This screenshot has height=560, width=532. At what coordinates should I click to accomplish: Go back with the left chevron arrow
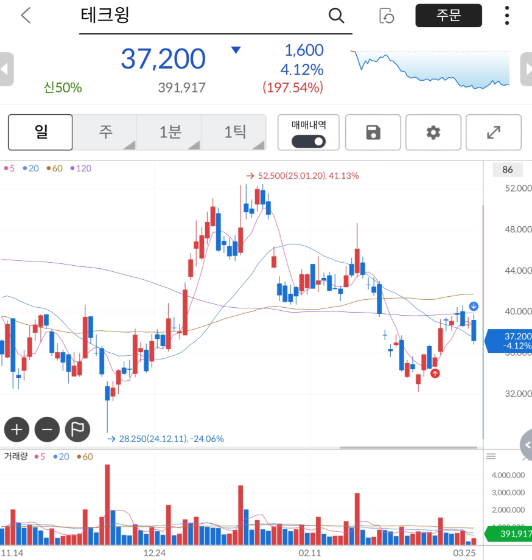26,16
